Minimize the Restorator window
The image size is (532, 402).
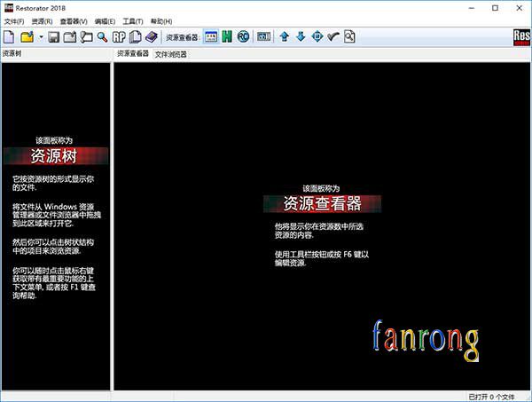[x=472, y=8]
